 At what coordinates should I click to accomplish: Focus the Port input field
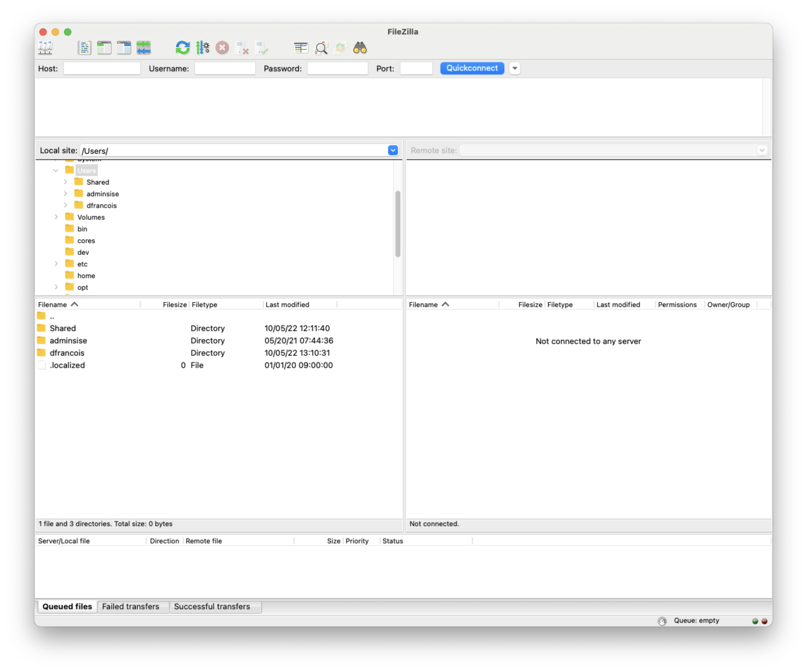pyautogui.click(x=416, y=68)
